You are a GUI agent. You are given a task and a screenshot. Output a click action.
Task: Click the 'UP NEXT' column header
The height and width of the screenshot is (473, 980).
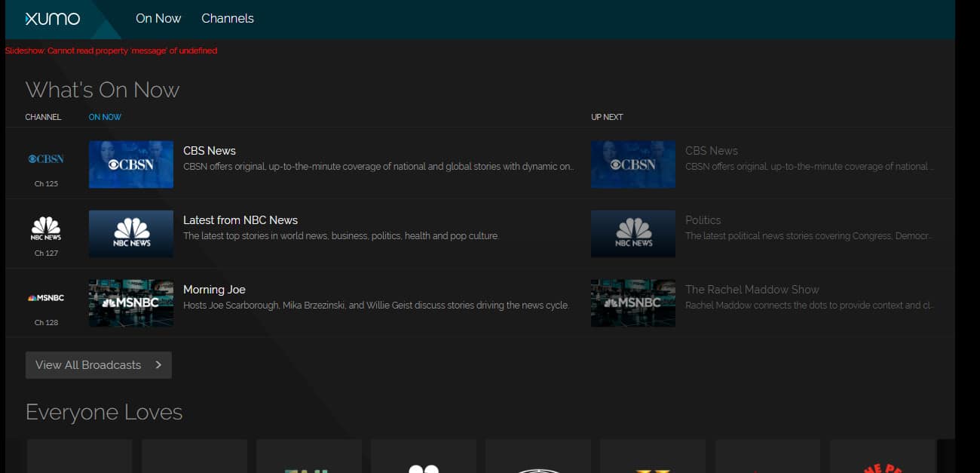click(607, 117)
